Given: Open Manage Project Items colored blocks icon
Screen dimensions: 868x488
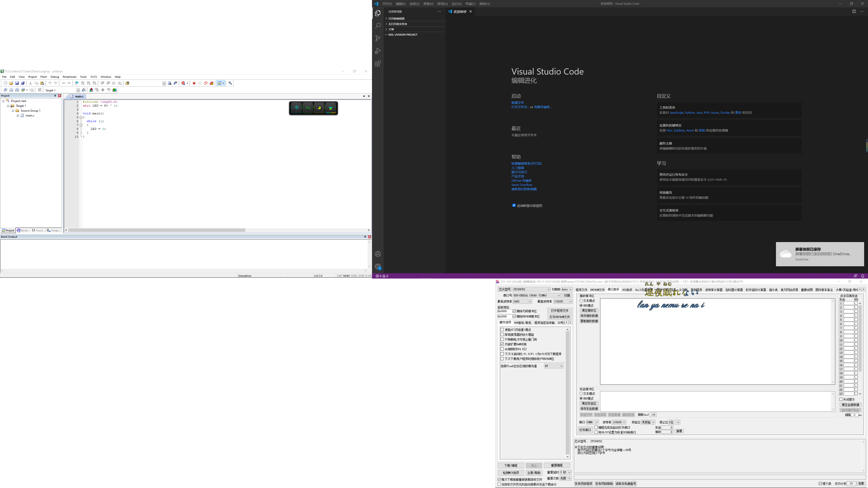Looking at the screenshot, I should click(x=91, y=90).
